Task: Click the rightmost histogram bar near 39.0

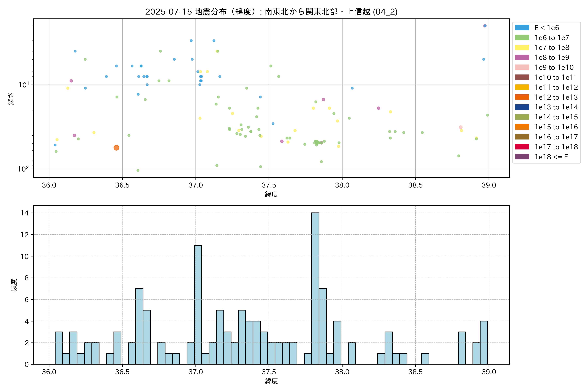Action: pos(484,343)
